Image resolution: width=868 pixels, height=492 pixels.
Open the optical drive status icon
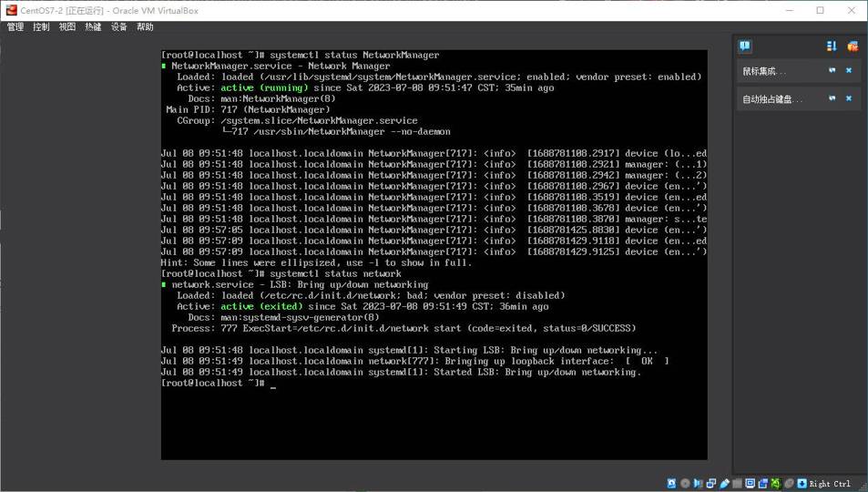point(685,484)
